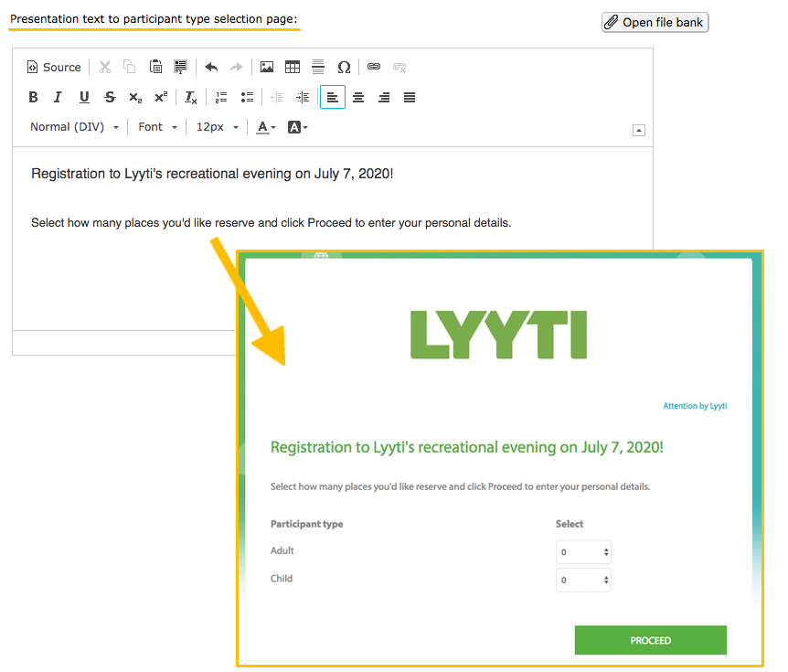This screenshot has height=672, width=788.
Task: Undo the last edit
Action: tap(211, 67)
